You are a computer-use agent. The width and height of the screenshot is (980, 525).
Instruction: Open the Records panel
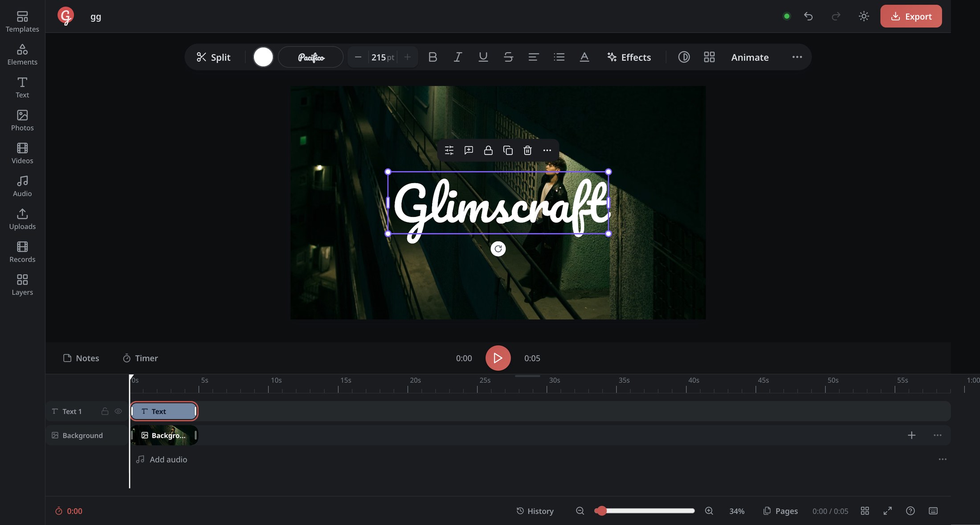[22, 252]
